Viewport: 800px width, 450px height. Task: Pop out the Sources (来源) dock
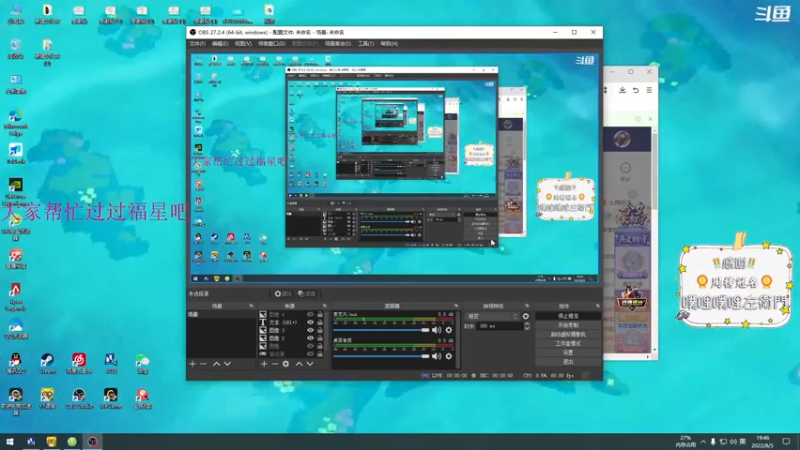coord(324,306)
